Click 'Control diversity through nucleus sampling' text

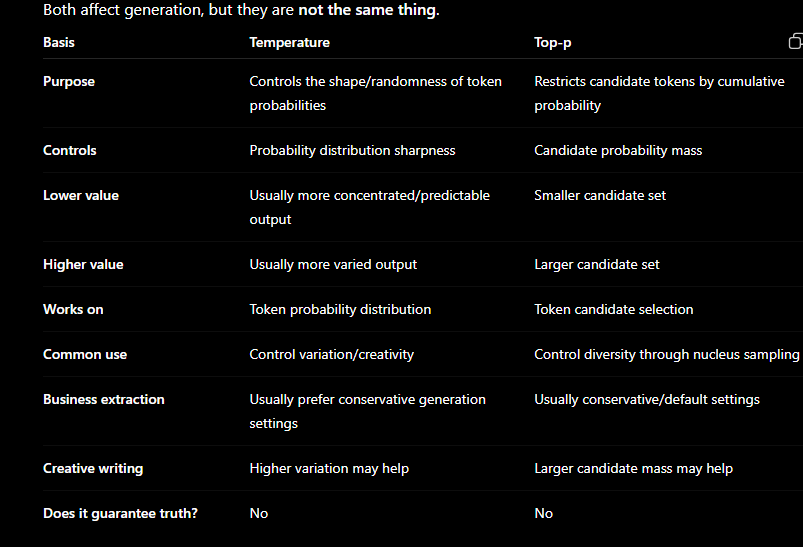(x=667, y=354)
